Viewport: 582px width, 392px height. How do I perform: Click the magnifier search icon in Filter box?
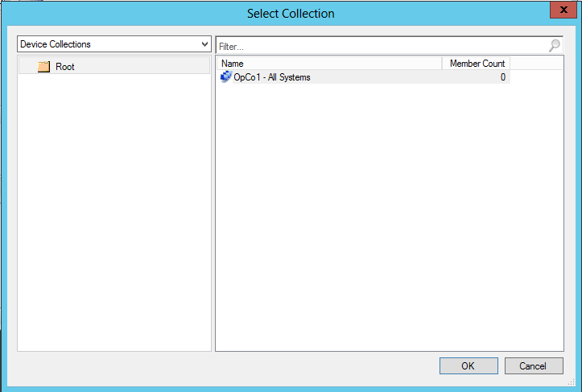click(x=555, y=46)
